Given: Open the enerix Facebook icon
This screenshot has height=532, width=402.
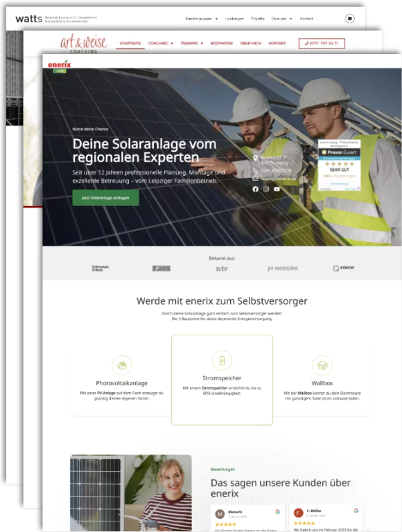Looking at the screenshot, I should click(255, 189).
